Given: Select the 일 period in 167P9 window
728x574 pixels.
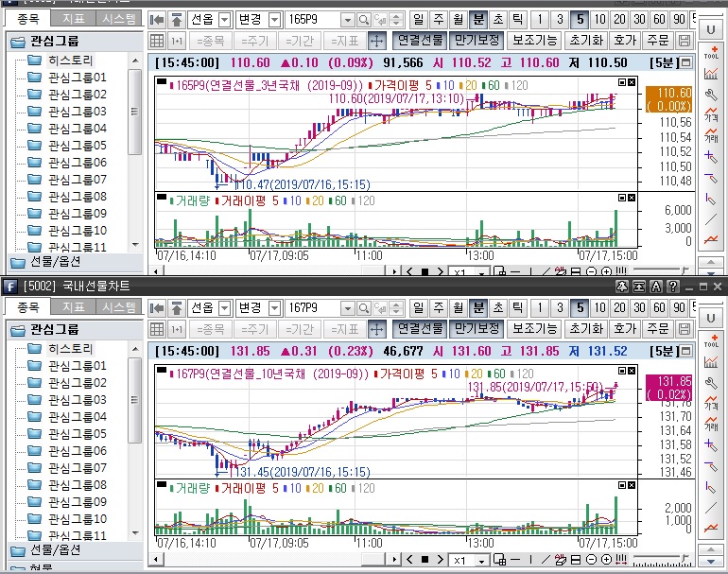Looking at the screenshot, I should (418, 308).
